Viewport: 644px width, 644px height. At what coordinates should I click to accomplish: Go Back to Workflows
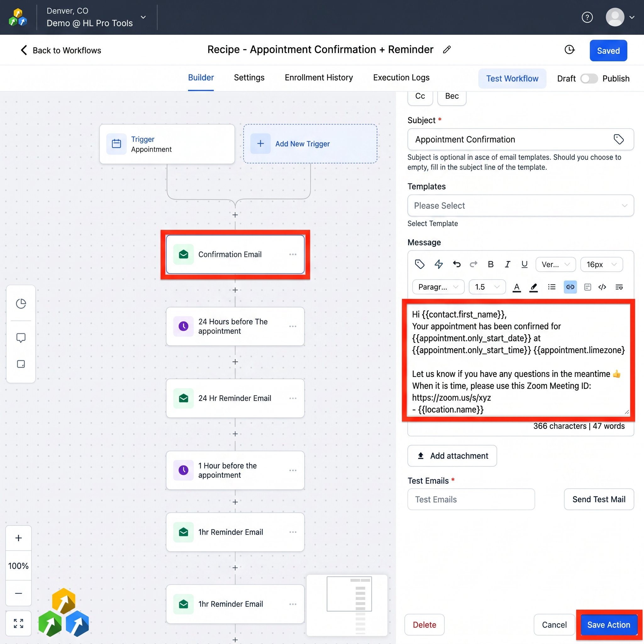(61, 50)
